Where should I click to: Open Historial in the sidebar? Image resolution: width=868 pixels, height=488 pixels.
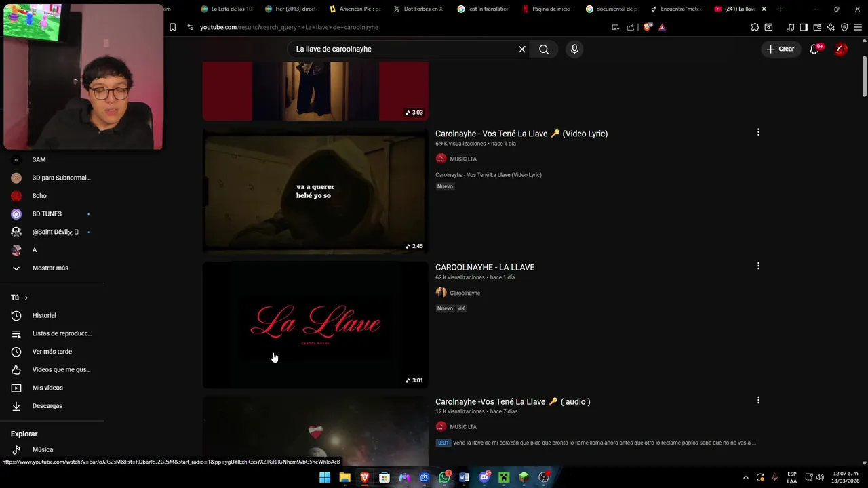pyautogui.click(x=44, y=315)
